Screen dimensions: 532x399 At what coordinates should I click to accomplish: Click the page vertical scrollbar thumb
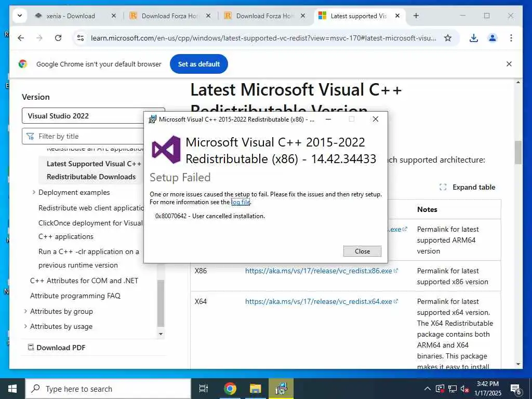(518, 152)
